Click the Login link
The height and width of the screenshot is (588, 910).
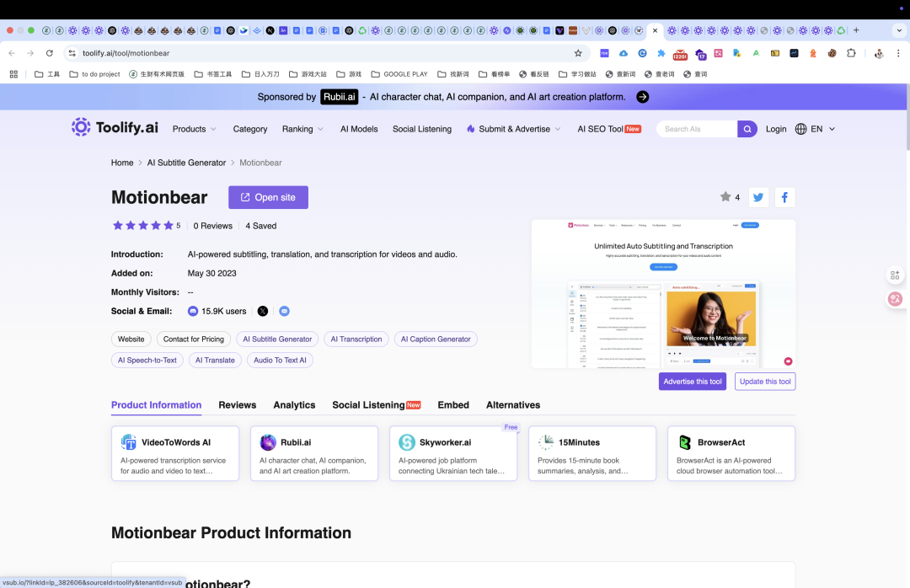[x=776, y=129]
